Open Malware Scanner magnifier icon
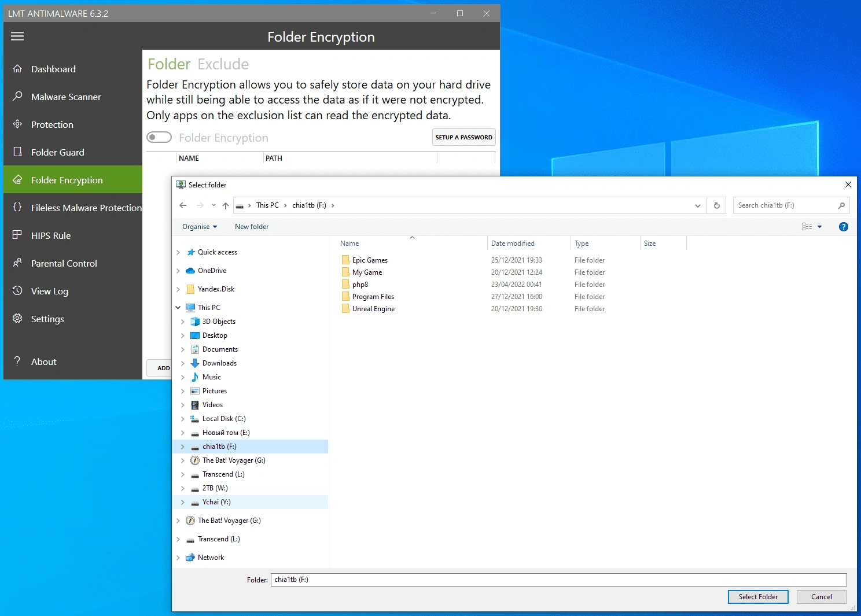 coord(18,96)
